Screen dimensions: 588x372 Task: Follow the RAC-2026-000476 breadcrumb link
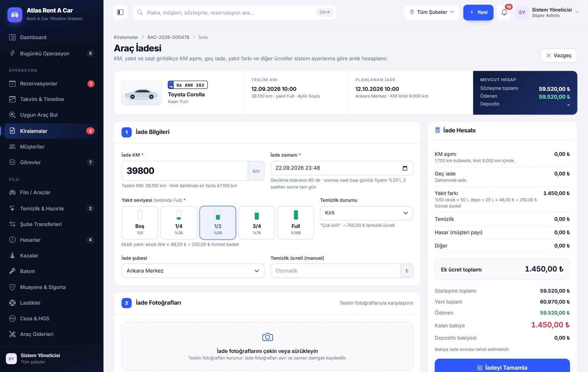coord(168,37)
